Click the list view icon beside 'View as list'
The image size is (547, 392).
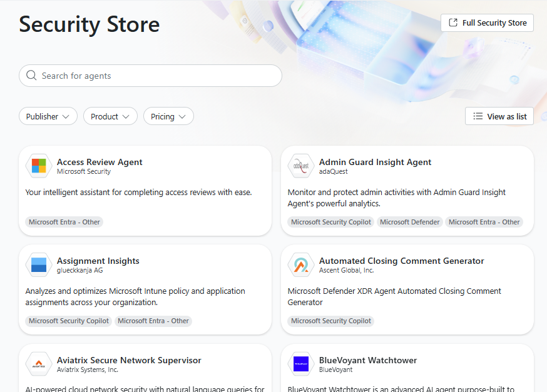pos(478,116)
